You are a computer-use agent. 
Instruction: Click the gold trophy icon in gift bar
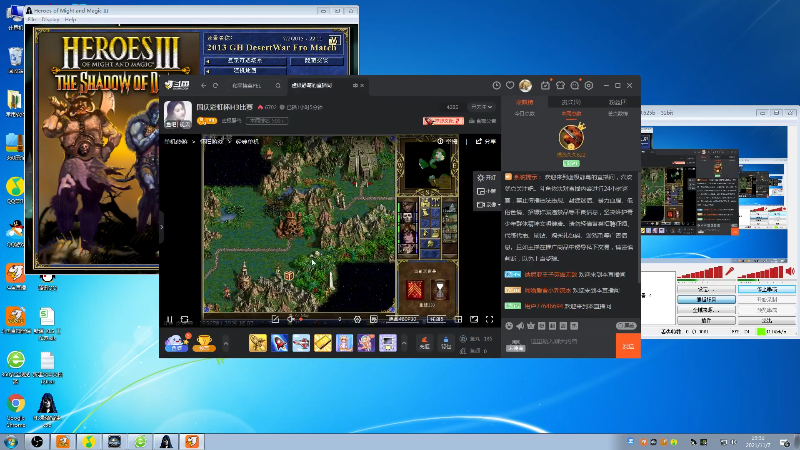click(204, 343)
